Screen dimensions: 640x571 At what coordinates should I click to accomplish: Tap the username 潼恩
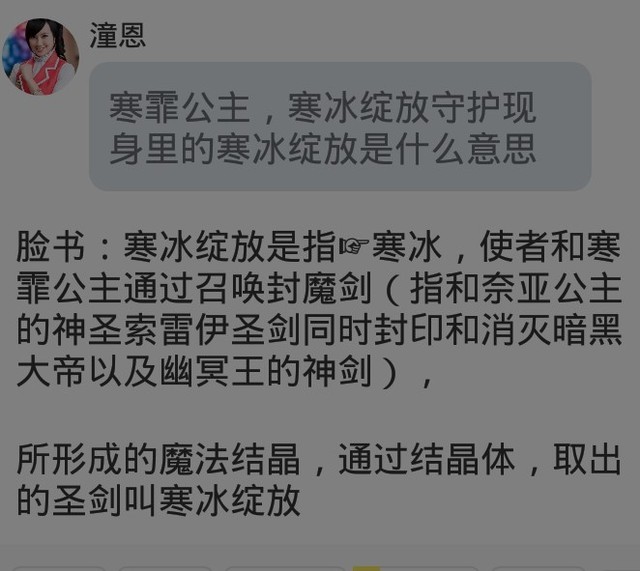click(118, 35)
